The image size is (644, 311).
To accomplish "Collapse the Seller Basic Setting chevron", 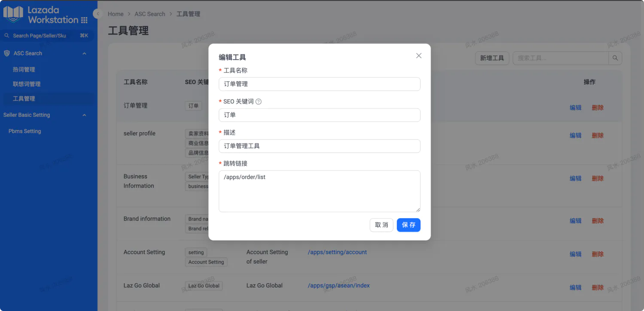I will [x=84, y=115].
